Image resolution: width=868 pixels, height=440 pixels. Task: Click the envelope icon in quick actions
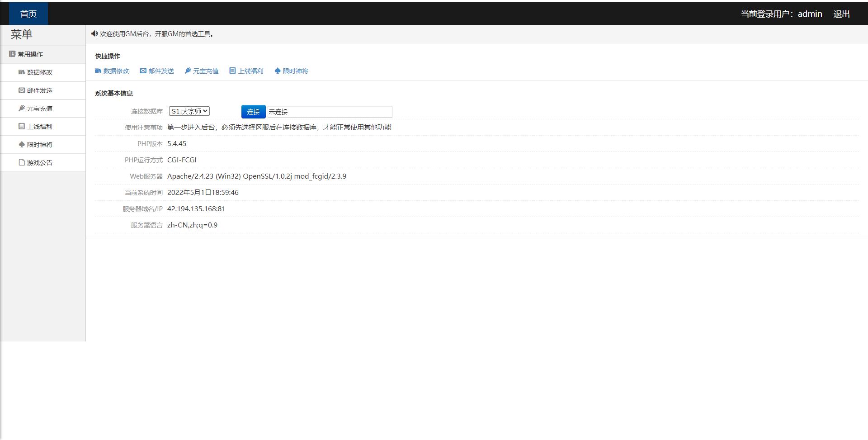pos(143,71)
